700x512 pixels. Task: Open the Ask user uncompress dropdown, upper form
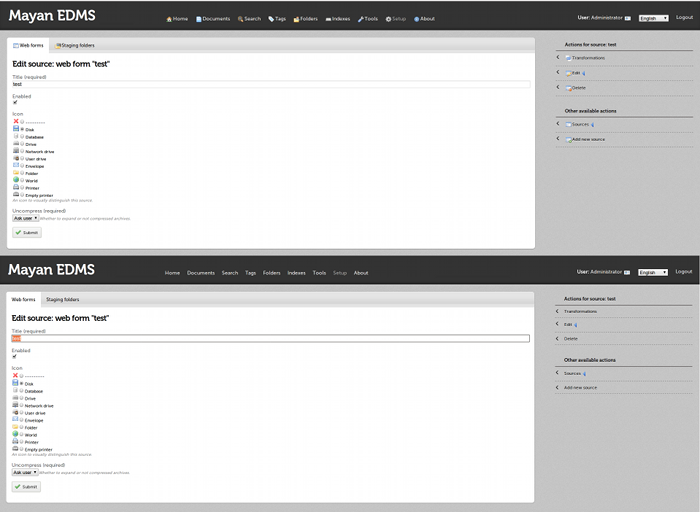(x=25, y=218)
